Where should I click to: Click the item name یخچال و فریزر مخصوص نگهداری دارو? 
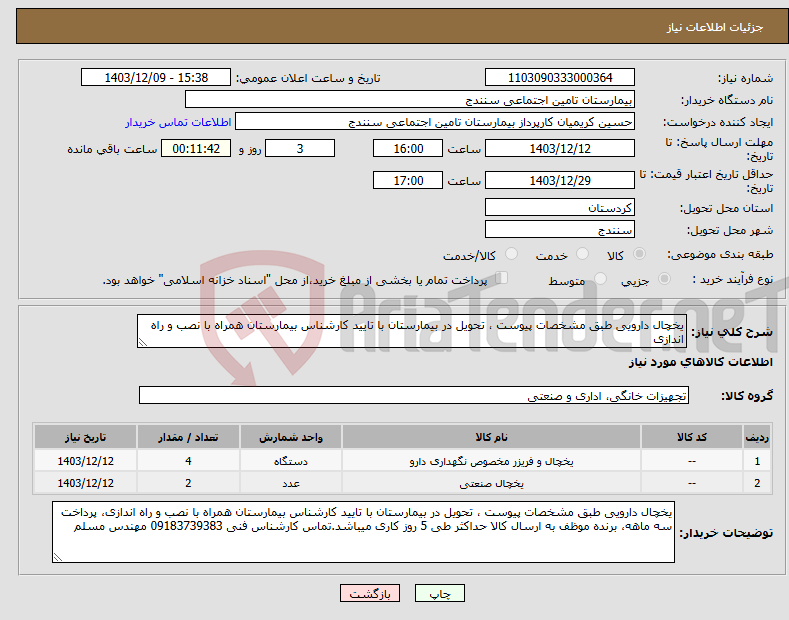(491, 461)
